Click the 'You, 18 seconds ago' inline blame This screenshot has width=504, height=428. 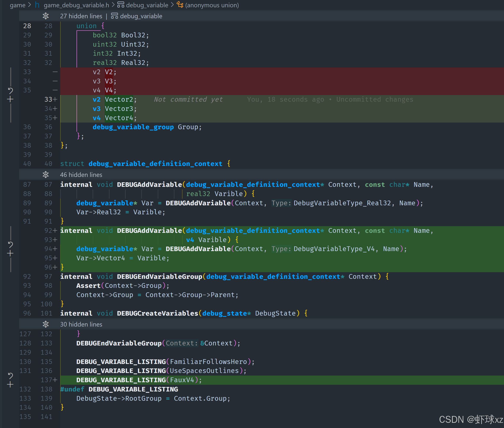(285, 99)
